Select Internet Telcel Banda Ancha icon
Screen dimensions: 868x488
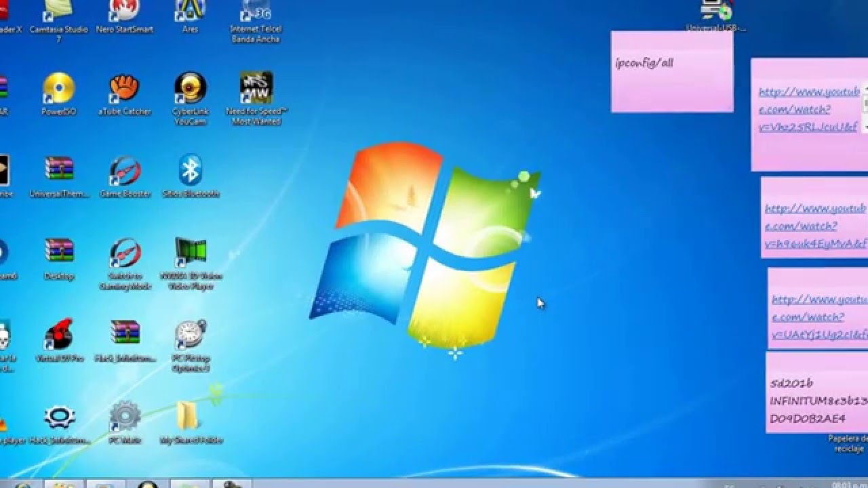(256, 20)
